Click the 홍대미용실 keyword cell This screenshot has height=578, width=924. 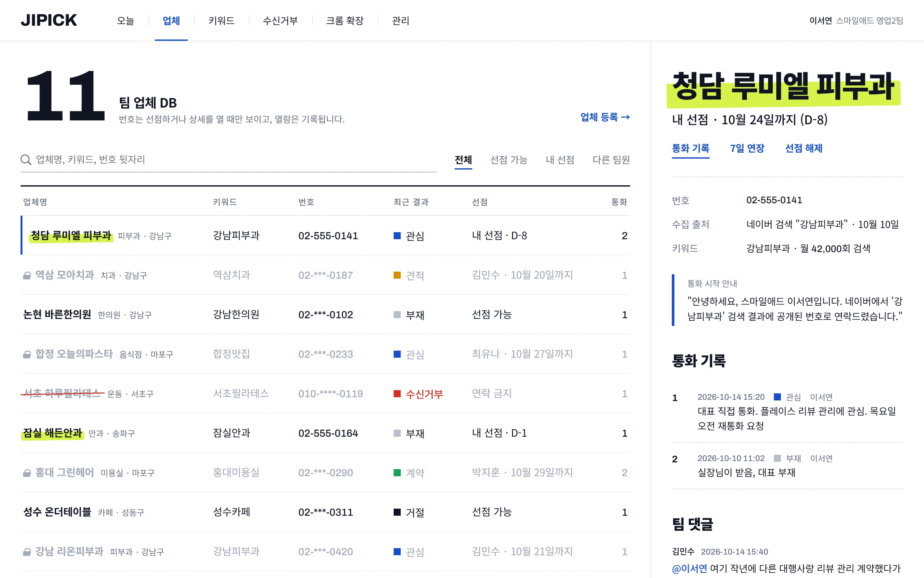pyautogui.click(x=236, y=473)
